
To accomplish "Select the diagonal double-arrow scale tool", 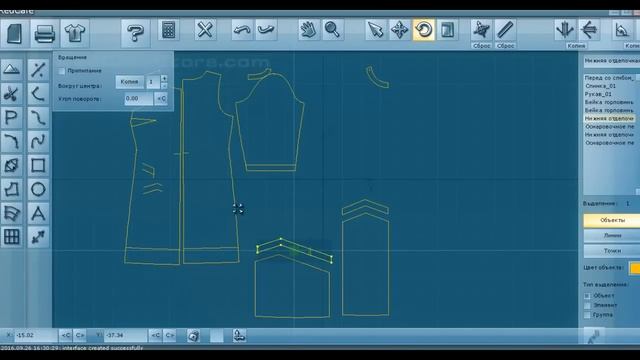I will tap(38, 237).
